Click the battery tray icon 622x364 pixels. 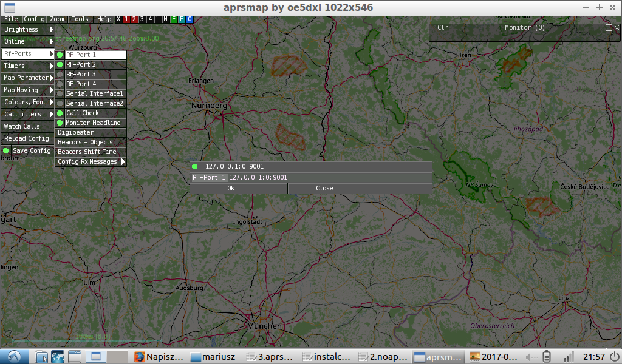point(547,357)
